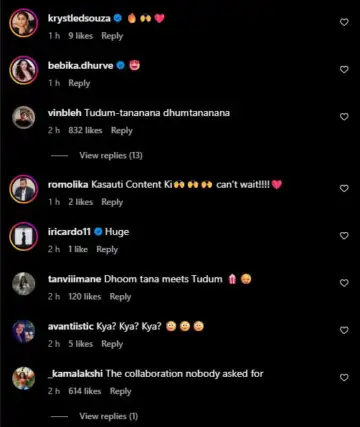View 614 likes on _kamalakshi's comment
The height and width of the screenshot is (427, 360).
[85, 391]
